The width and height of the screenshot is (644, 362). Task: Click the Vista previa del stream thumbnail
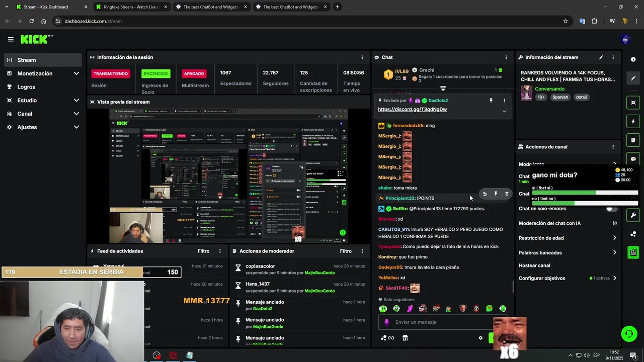coord(229,176)
